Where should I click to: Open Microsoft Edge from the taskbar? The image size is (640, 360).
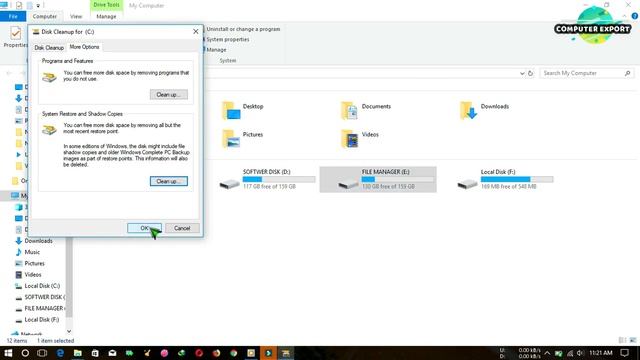pos(60,353)
